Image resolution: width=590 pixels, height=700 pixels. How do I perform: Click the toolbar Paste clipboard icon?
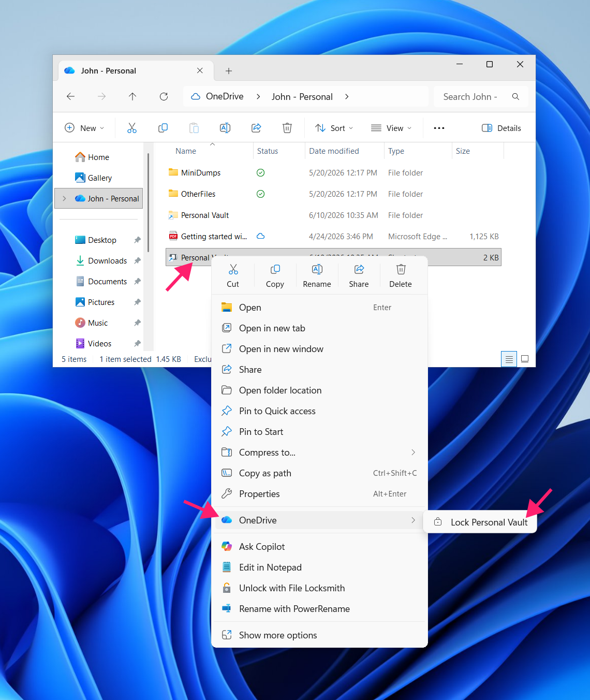pos(194,128)
